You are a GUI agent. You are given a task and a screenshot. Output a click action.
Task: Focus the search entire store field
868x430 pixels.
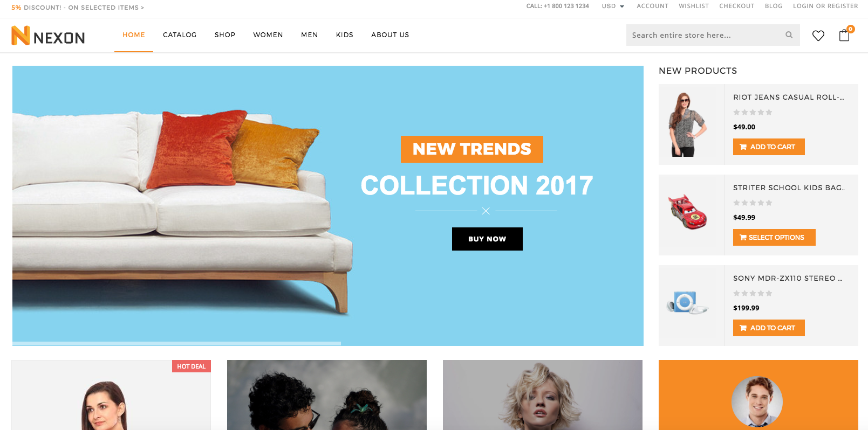pos(704,35)
